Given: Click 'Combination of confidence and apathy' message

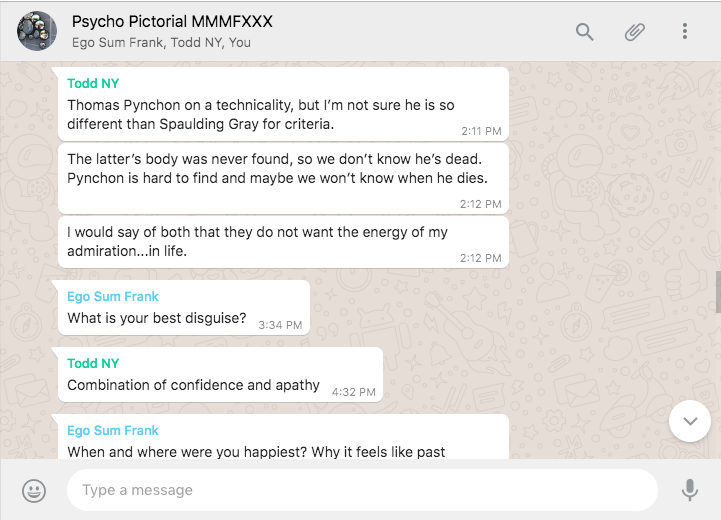Looking at the screenshot, I should point(193,385).
